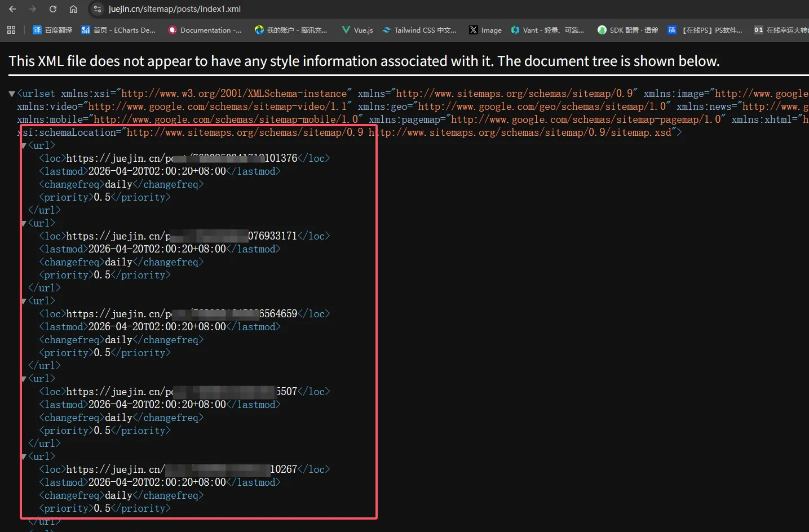Open the 首页 - ECharts bookmark
Viewport: 809px width, 532px height.
(x=118, y=30)
